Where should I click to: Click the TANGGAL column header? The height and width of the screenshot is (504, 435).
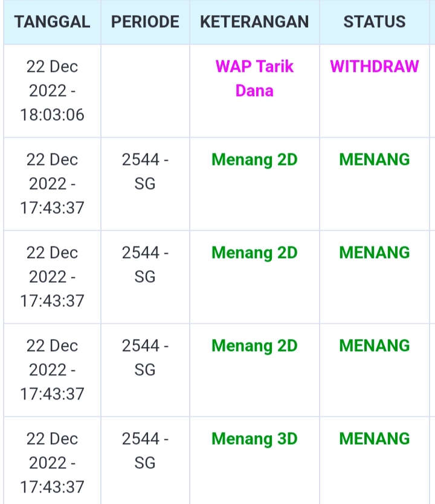[x=52, y=22]
